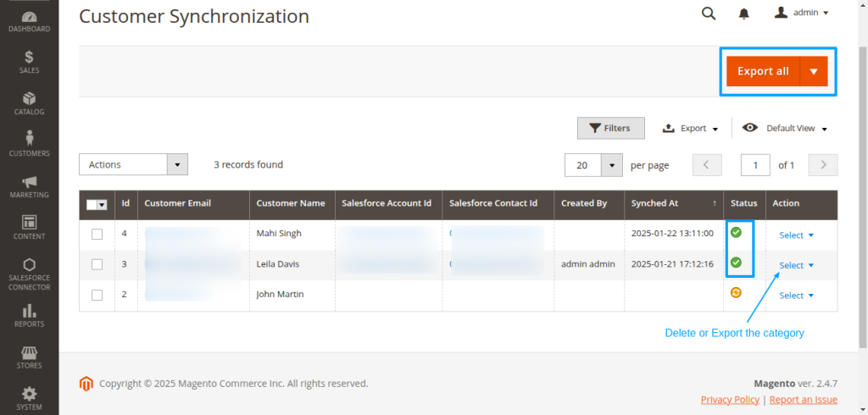Toggle the header select-all checkbox
The image size is (868, 415).
pyautogui.click(x=92, y=205)
